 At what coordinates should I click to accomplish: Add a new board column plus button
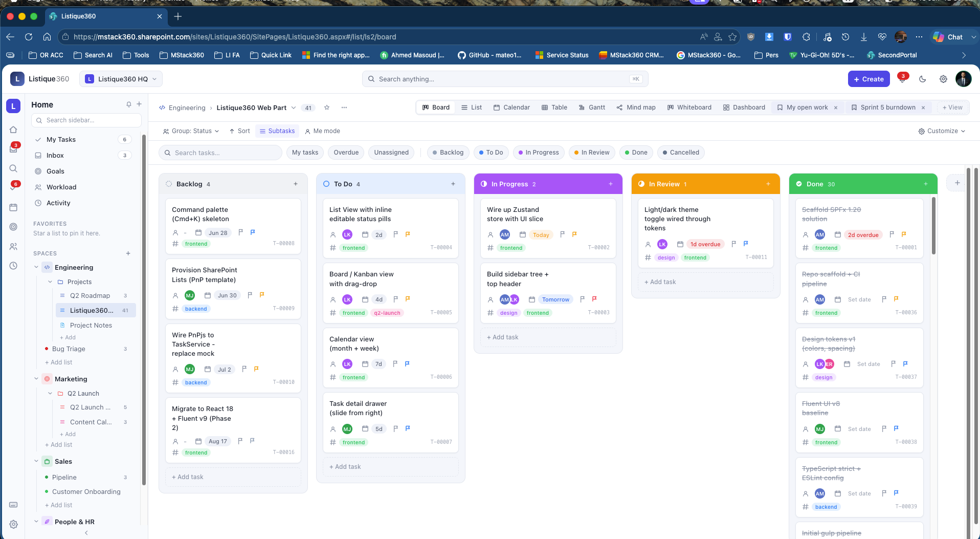pos(957,183)
